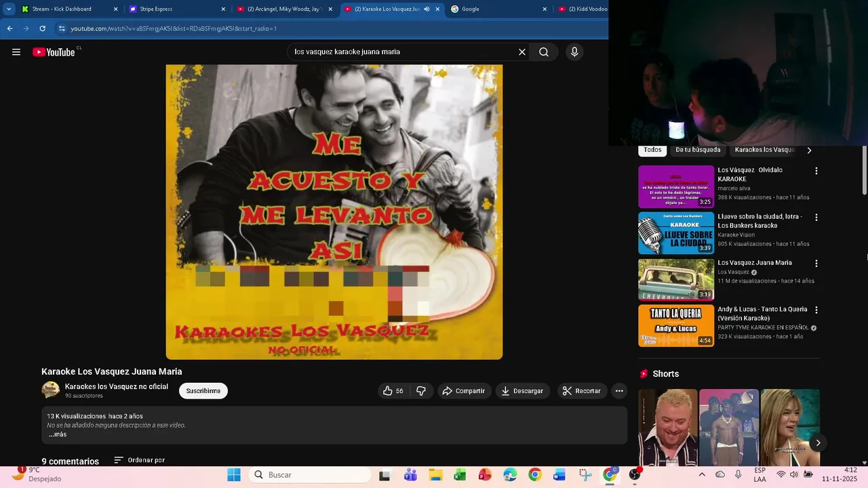
Task: Open channel name Karaokes los Vasquez no oficial
Action: point(117,386)
